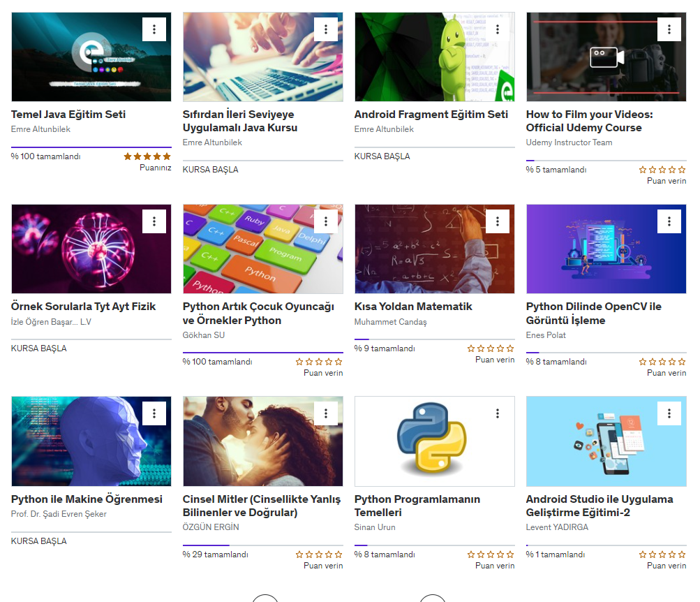700x602 pixels.
Task: Open three-dot menu on Python ile Makine Öğrenmesi
Action: point(154,413)
